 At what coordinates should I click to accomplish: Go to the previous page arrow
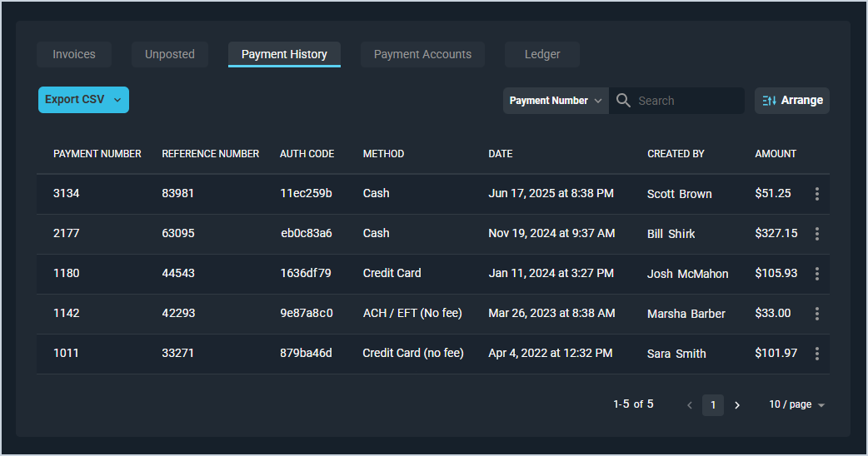click(689, 405)
